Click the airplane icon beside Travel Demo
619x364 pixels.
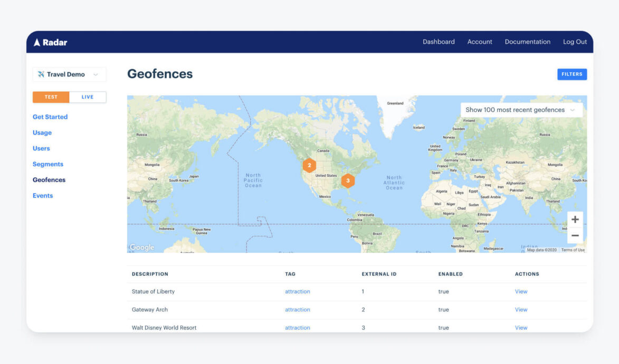(x=41, y=74)
